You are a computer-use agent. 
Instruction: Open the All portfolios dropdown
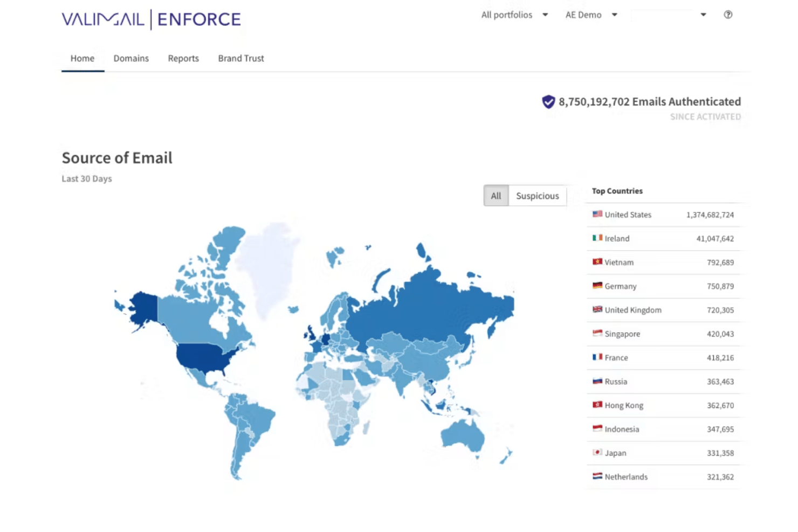(515, 15)
